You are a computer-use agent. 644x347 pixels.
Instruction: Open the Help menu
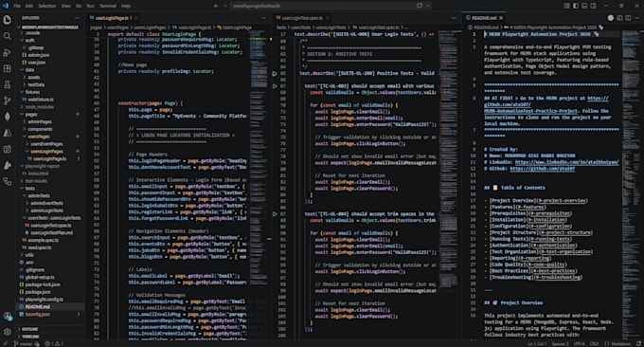[x=126, y=6]
